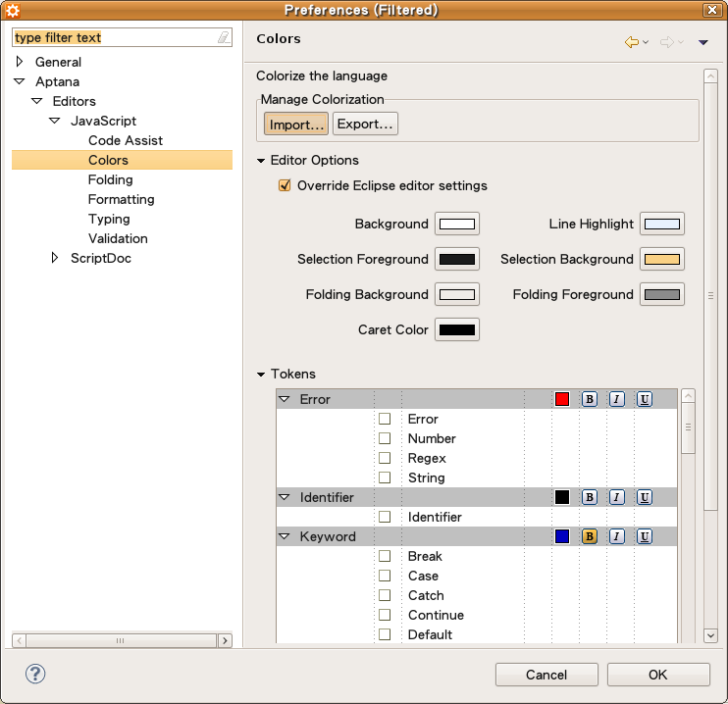Check the Break keyword checkbox
The width and height of the screenshot is (728, 704).
(x=385, y=556)
